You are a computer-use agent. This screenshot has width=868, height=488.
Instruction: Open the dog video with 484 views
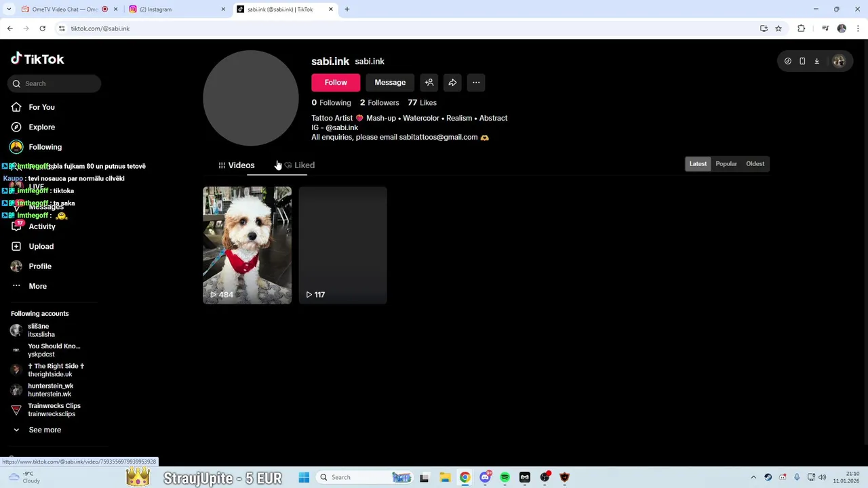click(248, 245)
